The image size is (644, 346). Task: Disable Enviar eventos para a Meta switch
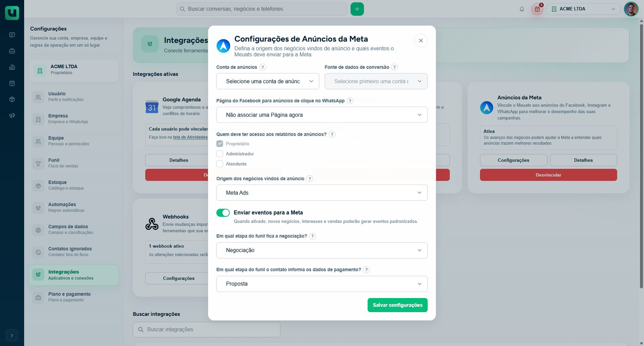click(223, 213)
